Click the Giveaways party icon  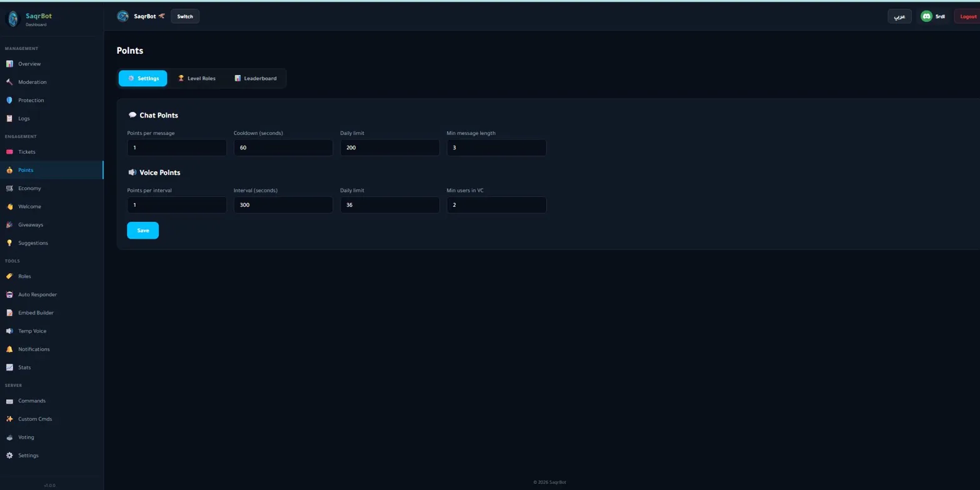(9, 224)
